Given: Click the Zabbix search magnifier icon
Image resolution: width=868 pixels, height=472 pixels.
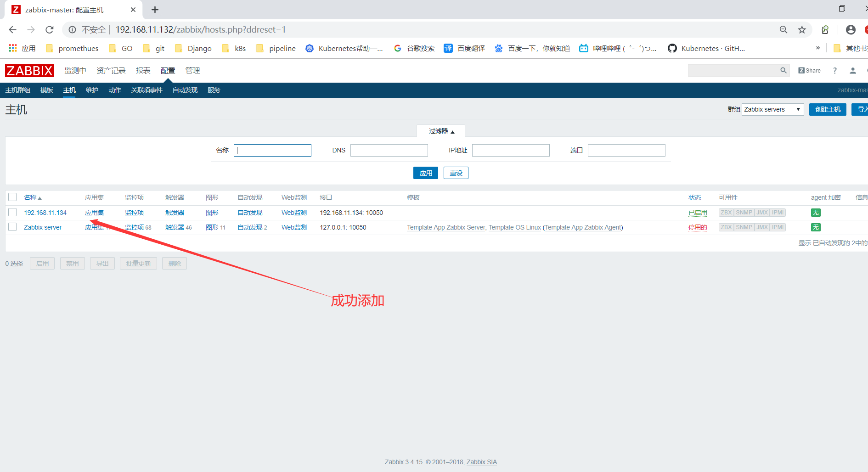Looking at the screenshot, I should coord(783,70).
